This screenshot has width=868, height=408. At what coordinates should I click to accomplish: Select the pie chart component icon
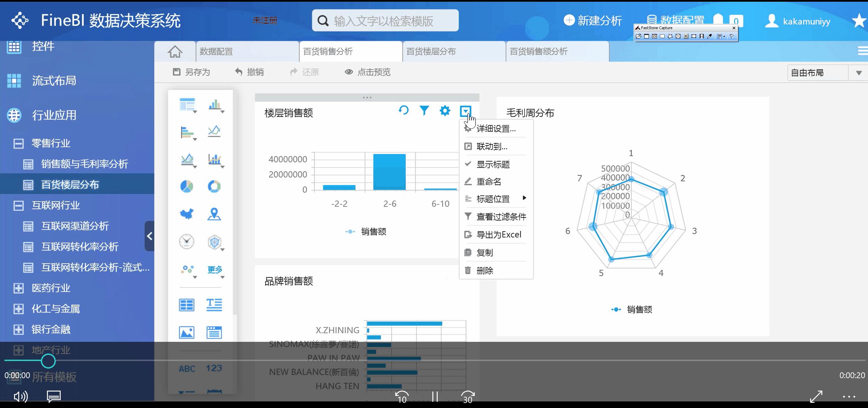pyautogui.click(x=186, y=187)
